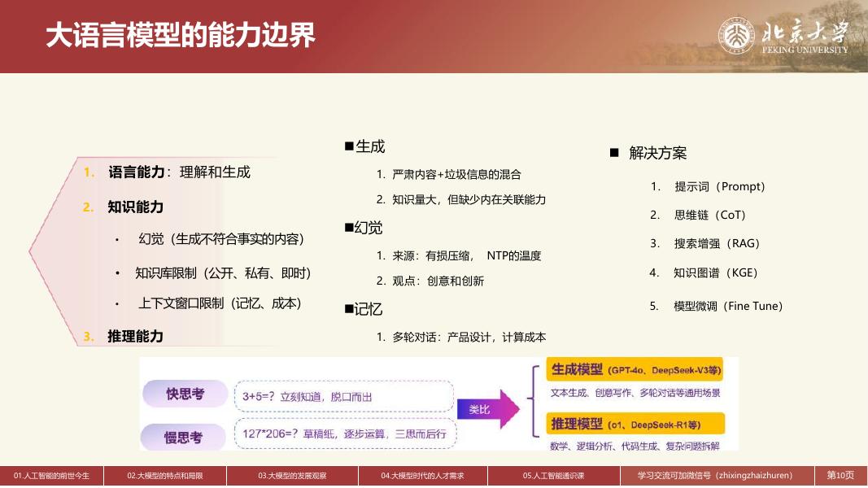Viewport: 868px width, 488px height.
Task: Click the 生成模型 yellow highlight box
Action: [636, 371]
